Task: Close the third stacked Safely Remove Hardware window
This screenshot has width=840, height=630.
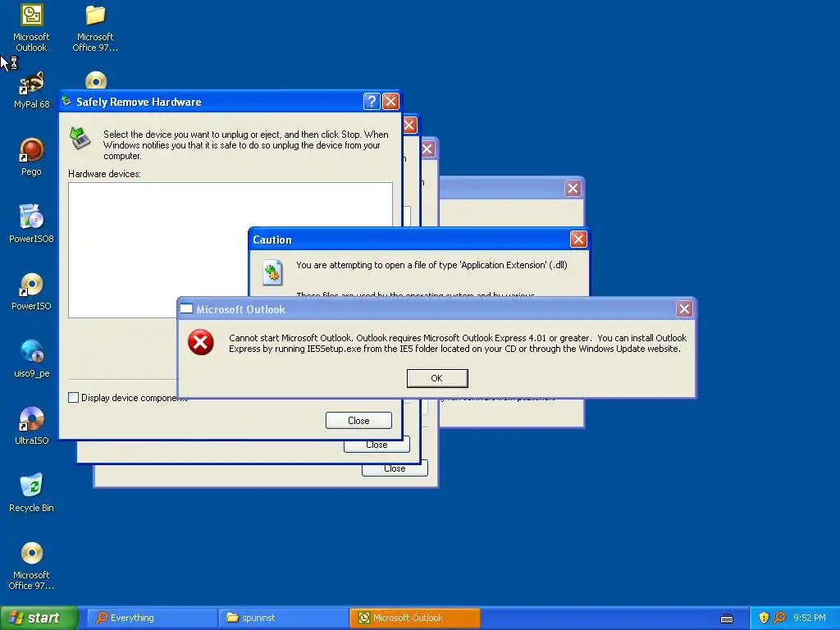Action: (427, 149)
